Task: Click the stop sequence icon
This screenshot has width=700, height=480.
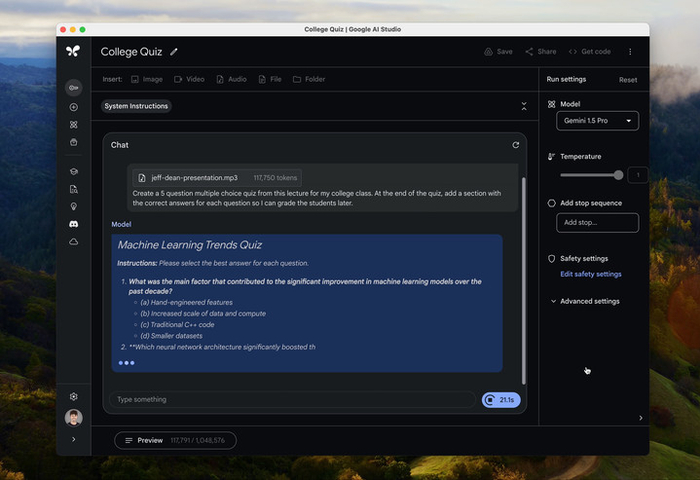Action: point(551,203)
